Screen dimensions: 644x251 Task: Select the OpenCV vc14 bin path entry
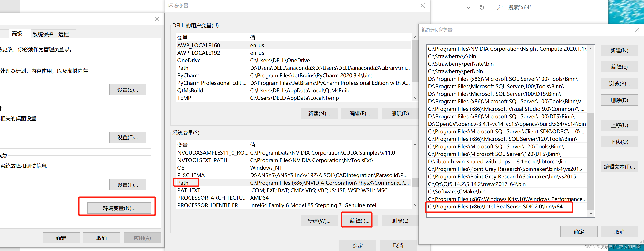coord(507,124)
